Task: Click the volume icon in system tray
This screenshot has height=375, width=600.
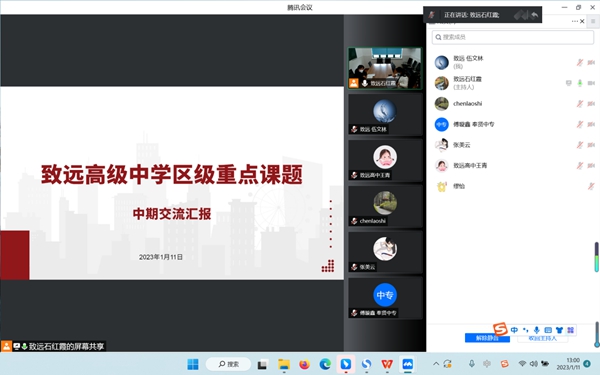Action: 534,364
